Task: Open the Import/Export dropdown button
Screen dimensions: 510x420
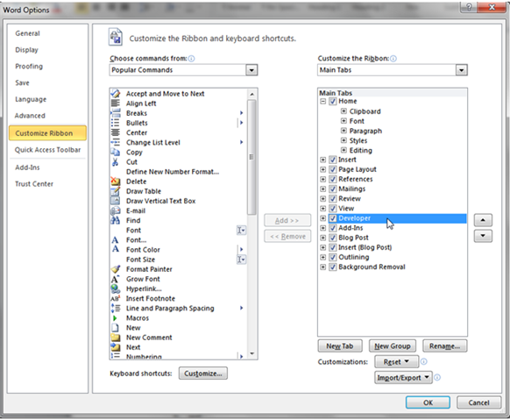Action: click(x=403, y=377)
